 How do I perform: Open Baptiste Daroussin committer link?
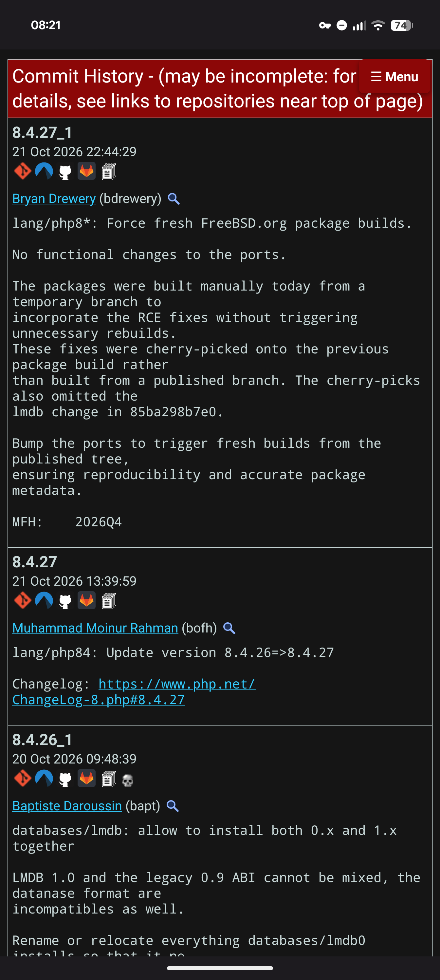point(67,806)
